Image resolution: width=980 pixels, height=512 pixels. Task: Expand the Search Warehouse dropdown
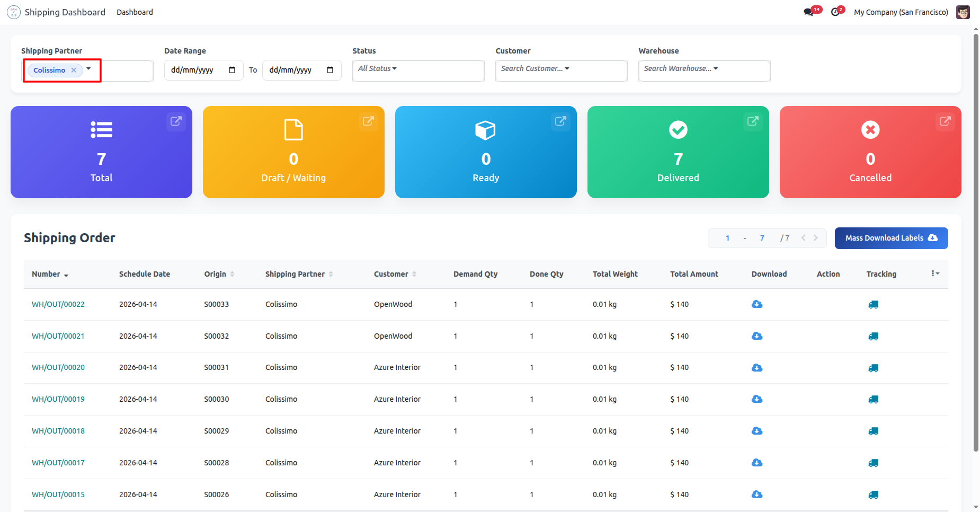pyautogui.click(x=681, y=68)
